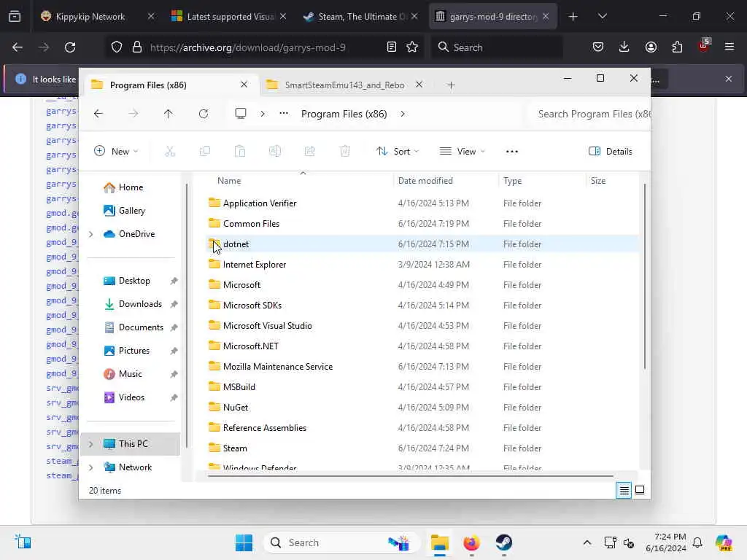This screenshot has width=747, height=560.
Task: Select the Program Files (x86) Explorer tab
Action: pos(169,85)
